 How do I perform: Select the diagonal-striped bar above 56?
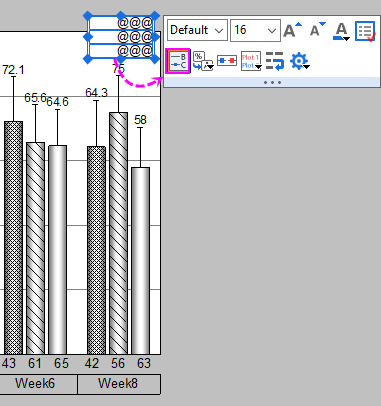pos(118,233)
